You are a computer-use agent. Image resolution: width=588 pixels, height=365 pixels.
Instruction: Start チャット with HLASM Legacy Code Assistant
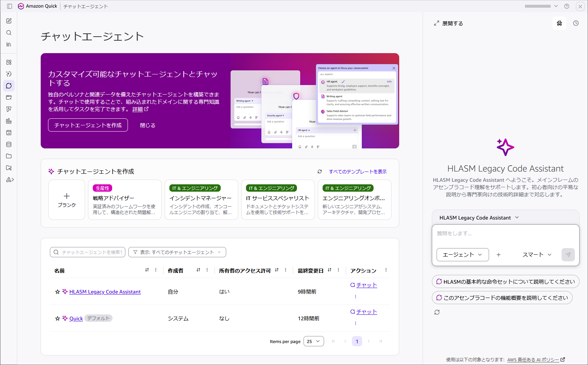364,285
